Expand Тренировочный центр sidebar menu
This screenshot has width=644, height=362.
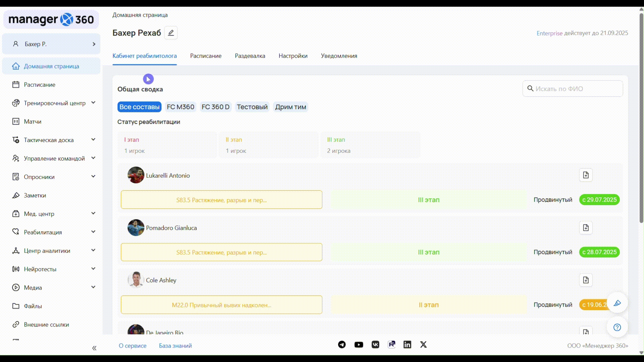[x=93, y=103]
